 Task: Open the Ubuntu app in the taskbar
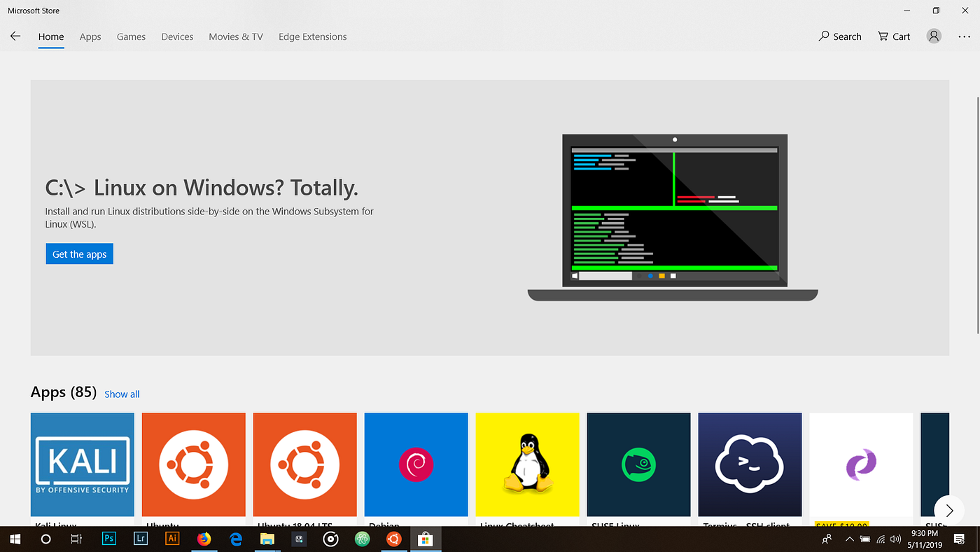point(393,539)
